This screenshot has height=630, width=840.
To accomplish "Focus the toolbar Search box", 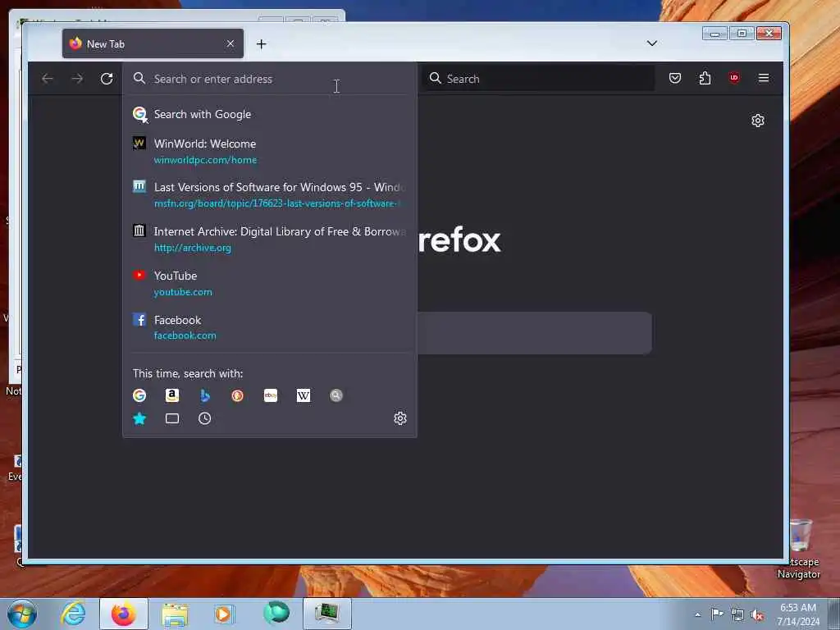I will point(538,79).
